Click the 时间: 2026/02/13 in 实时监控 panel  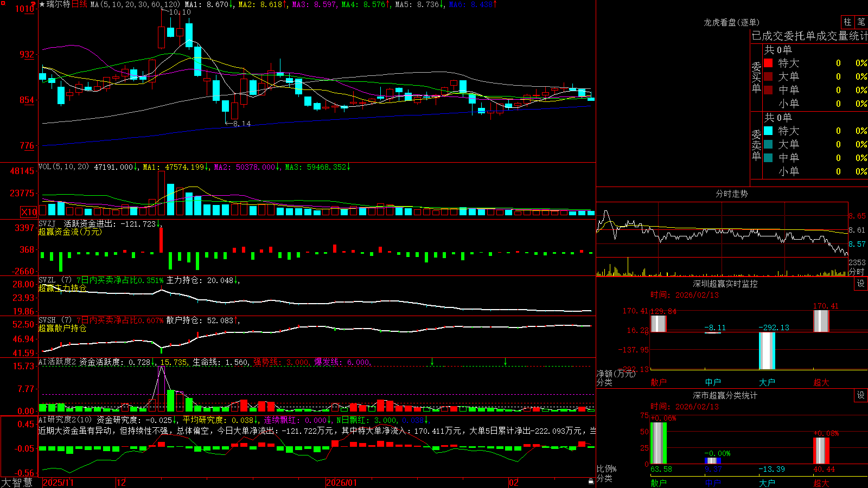pyautogui.click(x=685, y=295)
